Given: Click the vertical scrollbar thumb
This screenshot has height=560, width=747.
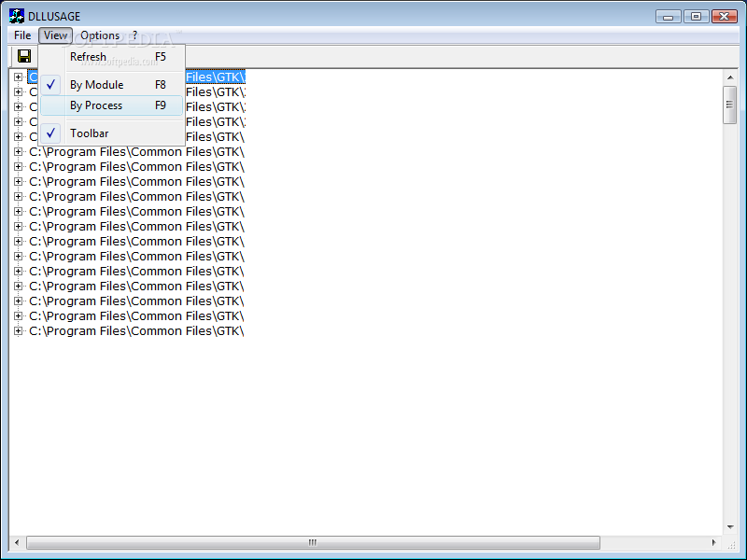Looking at the screenshot, I should point(730,105).
